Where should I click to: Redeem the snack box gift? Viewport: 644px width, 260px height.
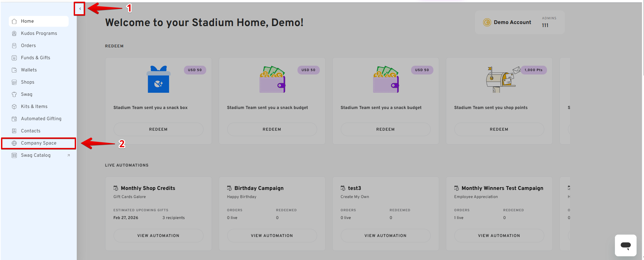[x=158, y=129]
